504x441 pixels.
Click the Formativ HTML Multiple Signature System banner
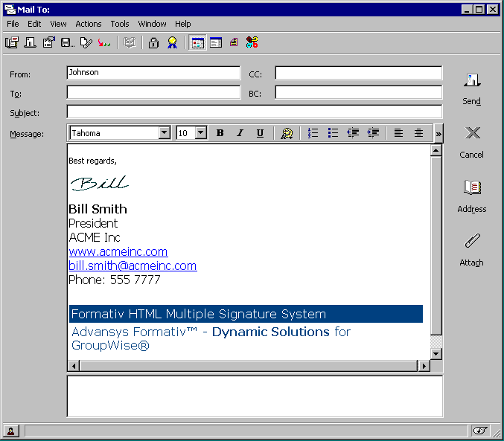[x=246, y=314]
